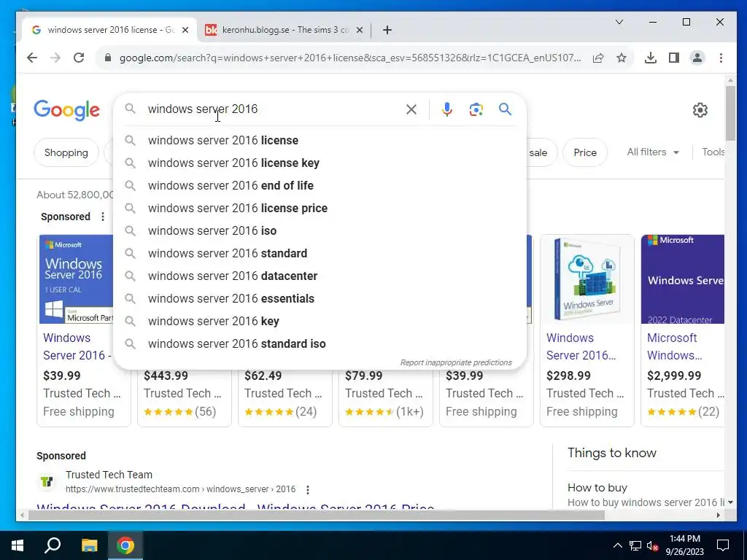This screenshot has height=560, width=747.
Task: Open the $39.99 Windows Server 2016 User CAL thumbnail
Action: (x=76, y=279)
